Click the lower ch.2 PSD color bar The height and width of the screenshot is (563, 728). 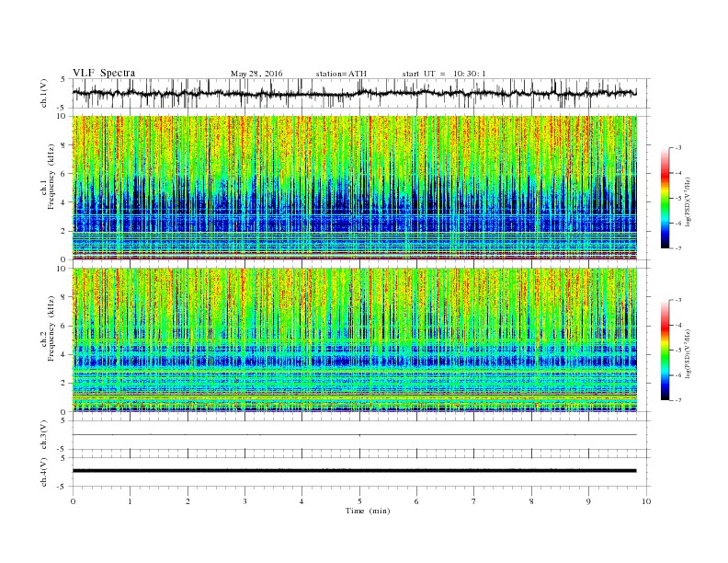[665, 350]
